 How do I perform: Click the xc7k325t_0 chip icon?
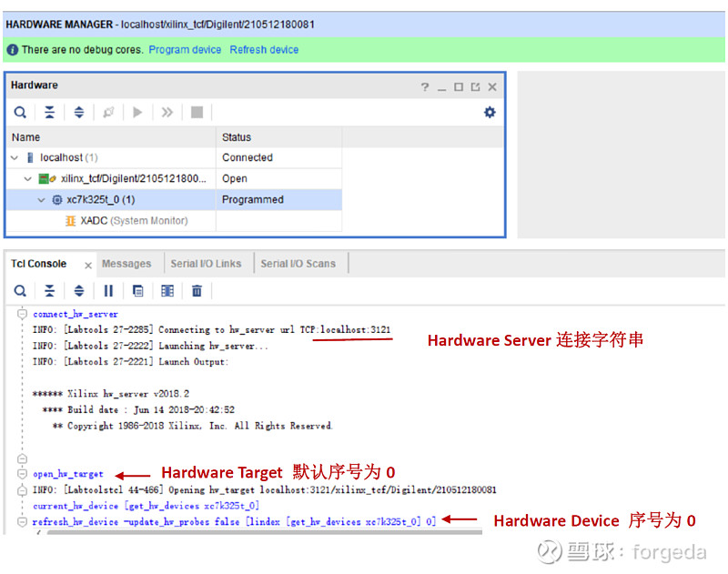(x=57, y=200)
